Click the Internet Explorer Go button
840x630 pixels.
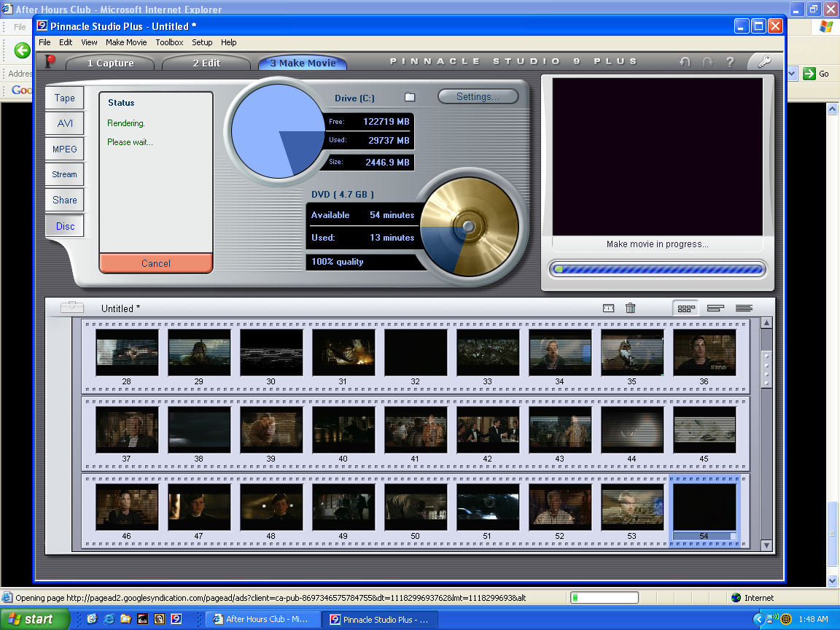click(x=817, y=74)
